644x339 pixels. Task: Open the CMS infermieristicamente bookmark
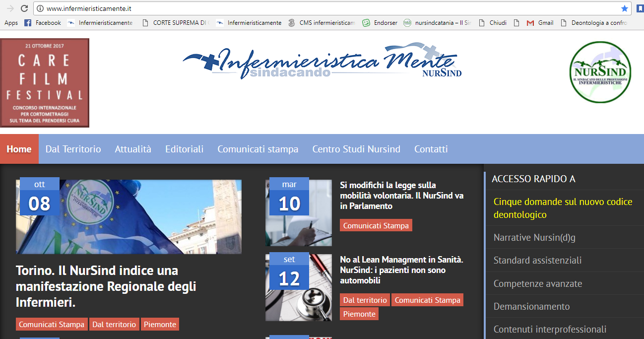(322, 23)
